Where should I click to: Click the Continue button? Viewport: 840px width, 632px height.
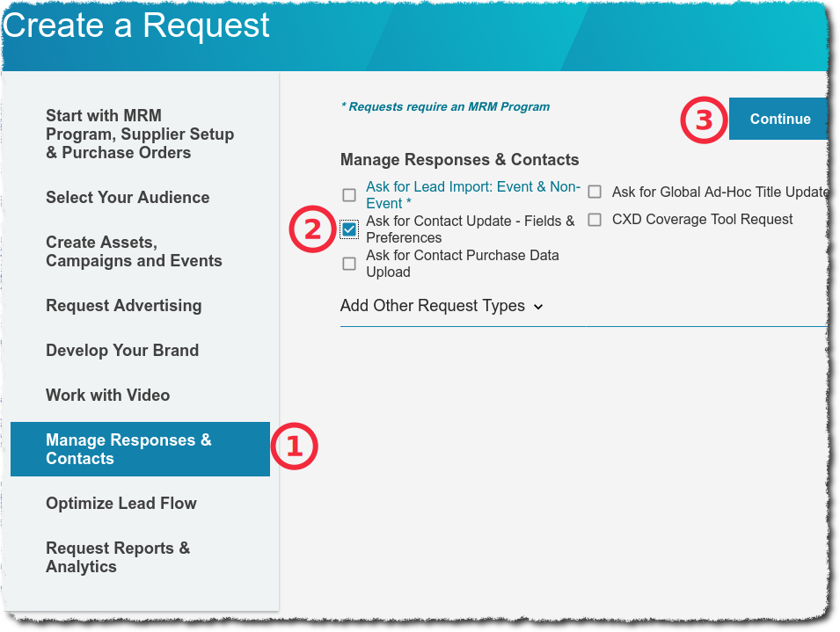pos(779,120)
